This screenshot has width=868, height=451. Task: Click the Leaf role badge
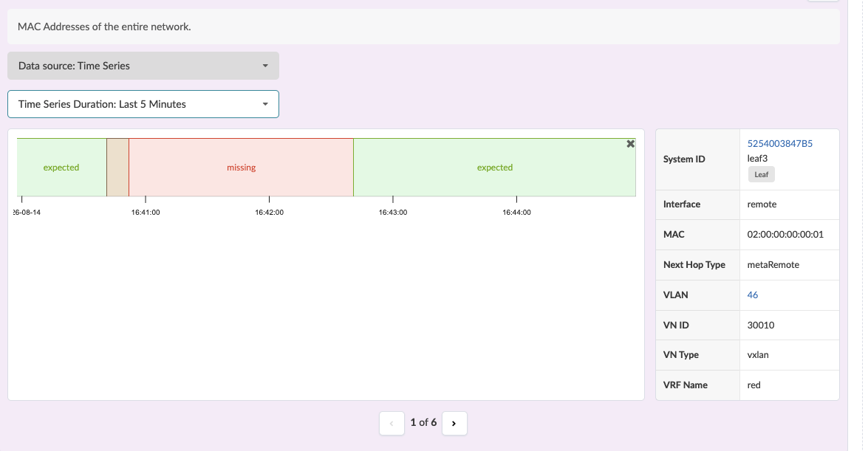pos(761,174)
